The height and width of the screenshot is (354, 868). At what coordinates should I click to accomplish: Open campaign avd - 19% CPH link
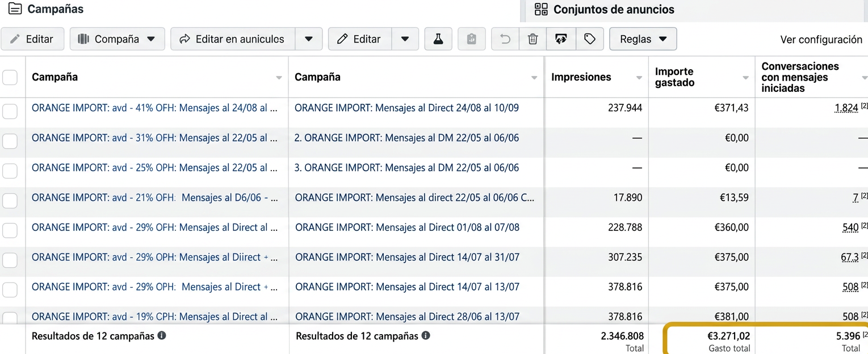click(154, 317)
